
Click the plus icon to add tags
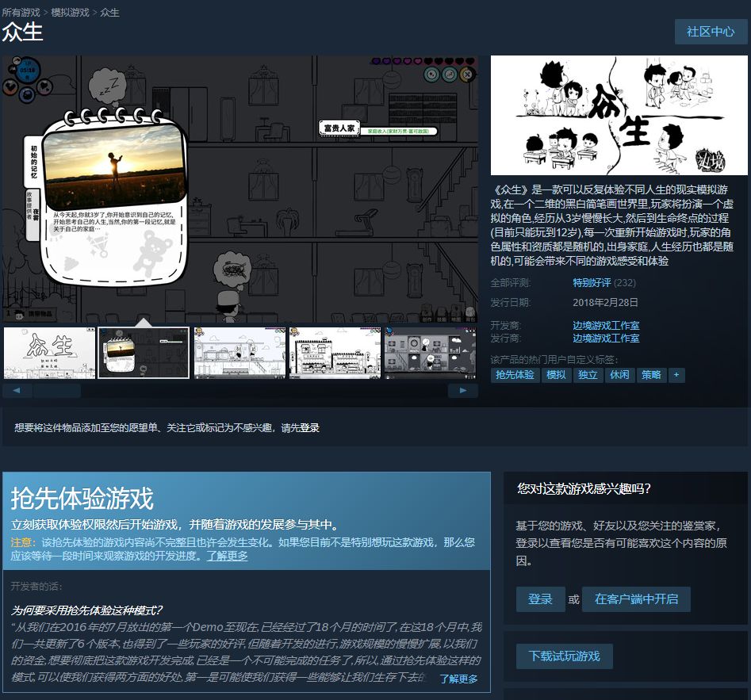(676, 375)
